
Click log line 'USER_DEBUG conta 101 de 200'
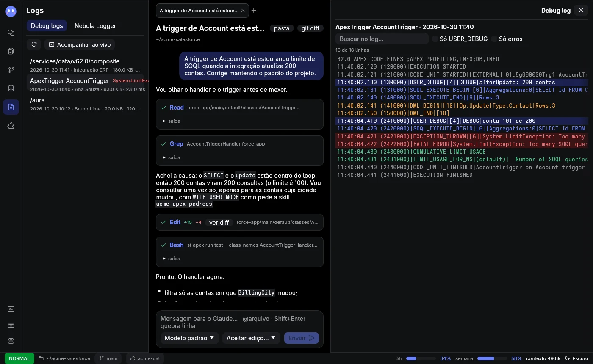tap(462, 121)
